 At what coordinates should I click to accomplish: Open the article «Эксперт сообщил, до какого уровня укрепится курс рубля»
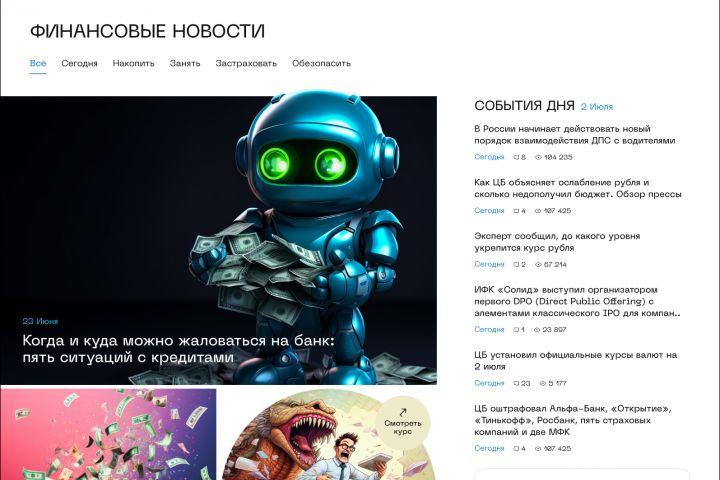pyautogui.click(x=557, y=242)
